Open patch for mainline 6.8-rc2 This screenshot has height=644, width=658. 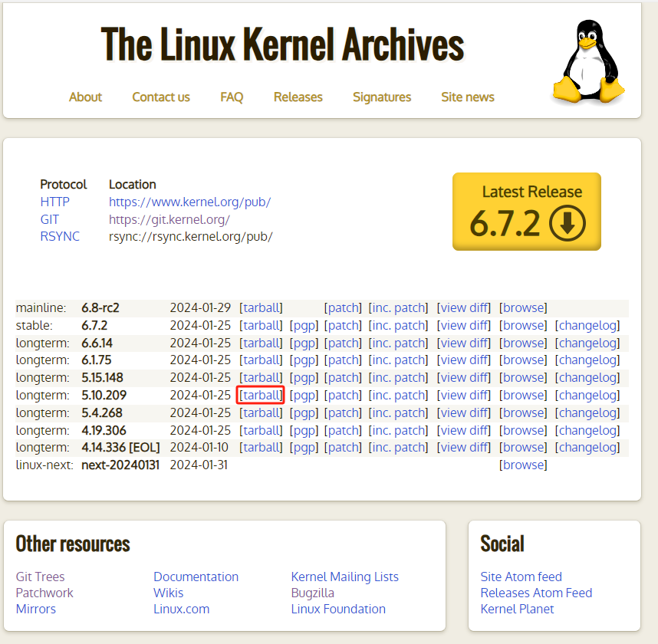point(343,308)
